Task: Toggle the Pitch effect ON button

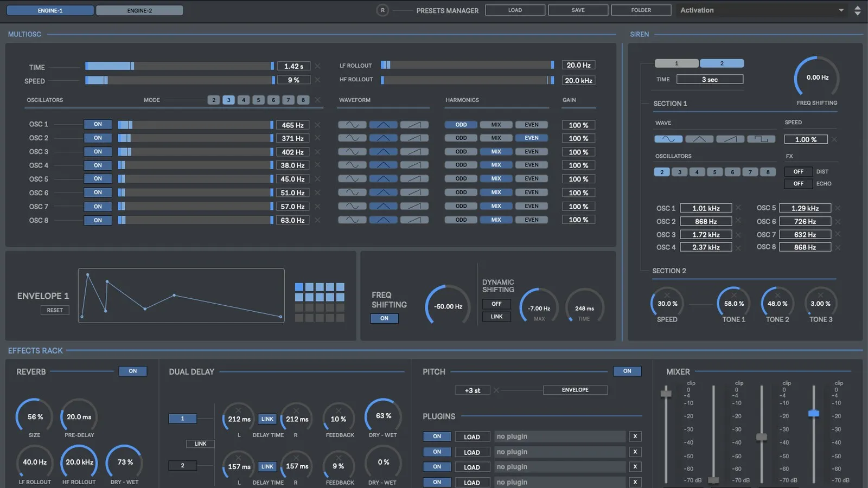Action: pos(627,371)
